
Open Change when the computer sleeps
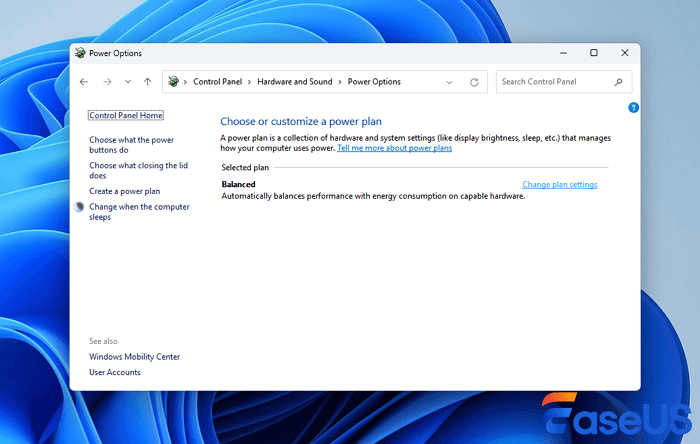tap(139, 212)
